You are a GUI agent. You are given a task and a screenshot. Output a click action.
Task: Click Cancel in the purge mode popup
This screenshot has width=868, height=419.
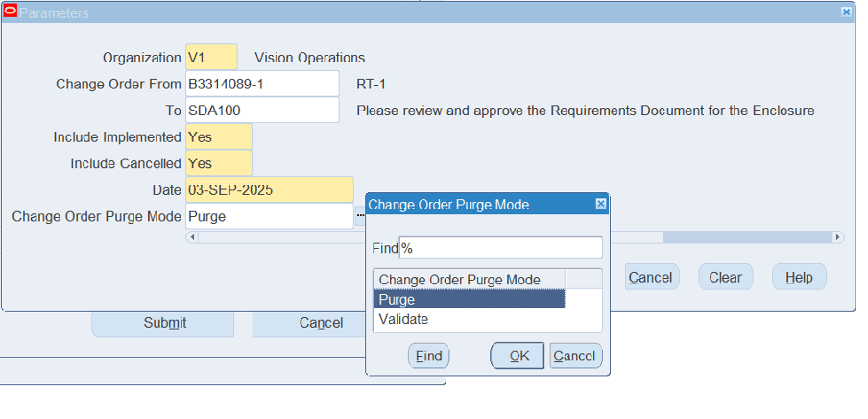[576, 356]
